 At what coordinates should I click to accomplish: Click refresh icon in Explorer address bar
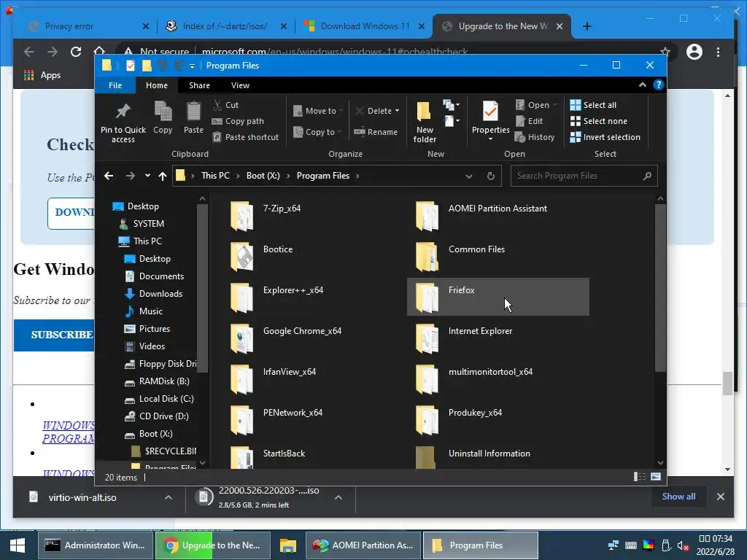491,176
